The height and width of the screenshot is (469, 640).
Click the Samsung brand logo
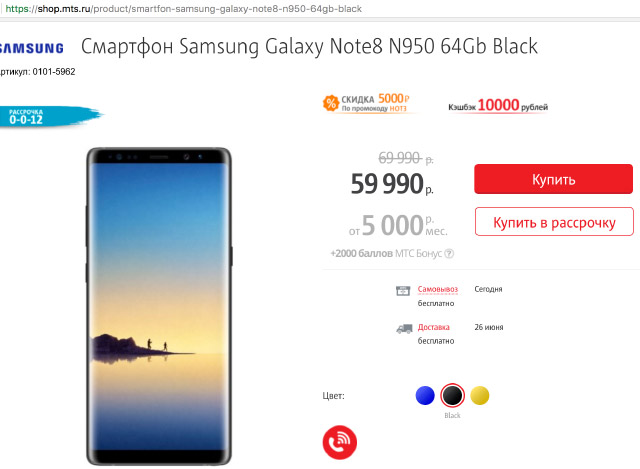(x=32, y=48)
